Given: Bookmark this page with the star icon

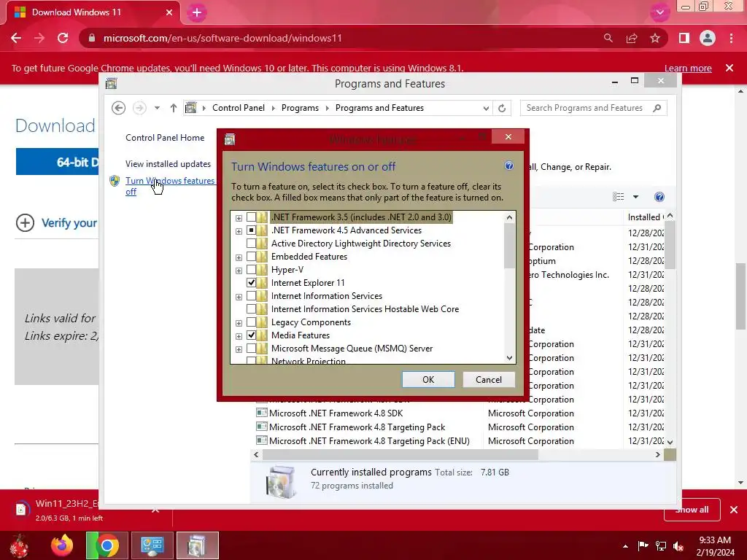Looking at the screenshot, I should tap(655, 38).
